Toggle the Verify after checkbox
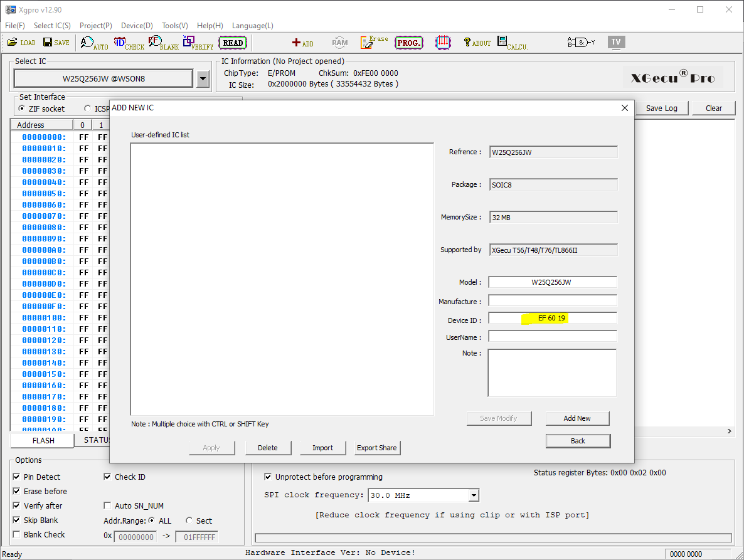 pyautogui.click(x=16, y=506)
